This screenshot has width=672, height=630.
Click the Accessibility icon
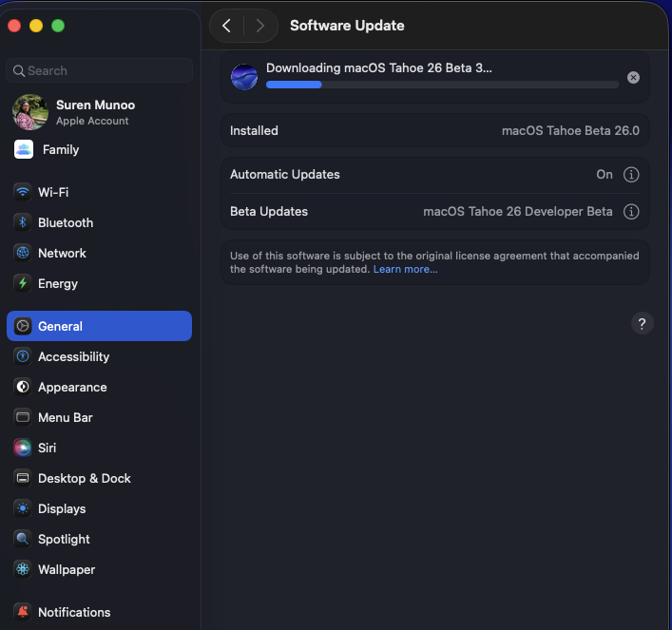point(23,356)
